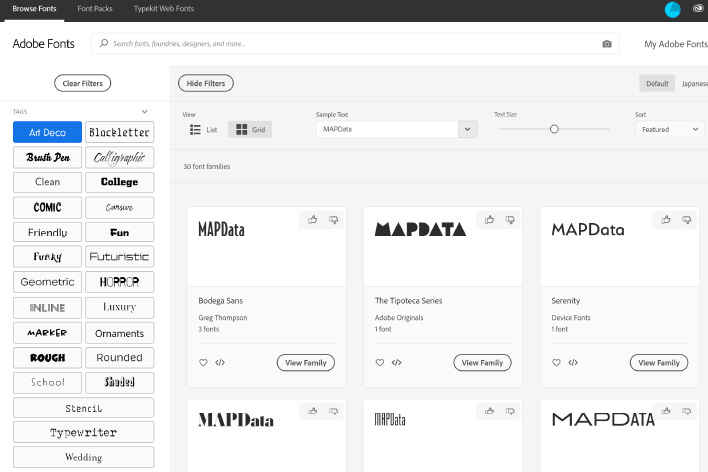Screen dimensions: 708x472
Task: Open the Featured sort dropdown
Action: [x=670, y=130]
